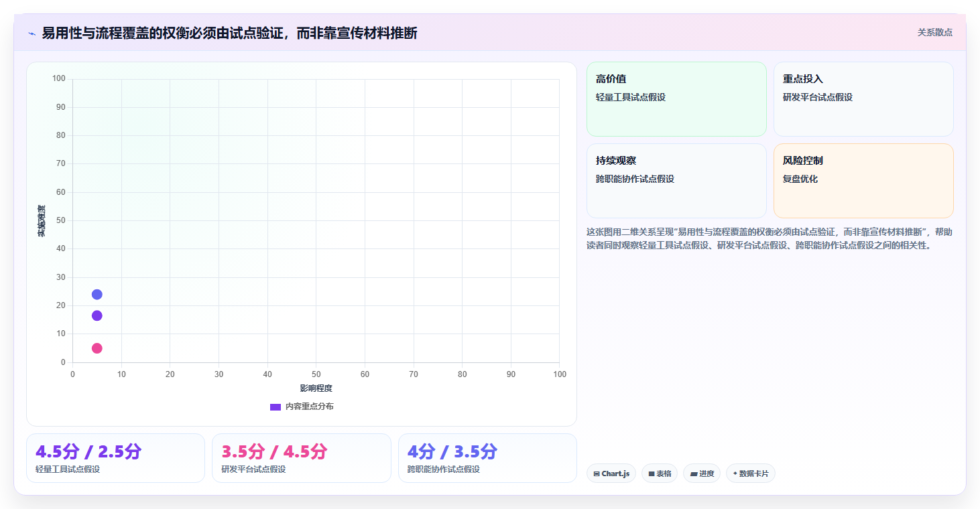Screen dimensions: 980x509
Task: Click the main title heading text
Action: pyautogui.click(x=230, y=33)
